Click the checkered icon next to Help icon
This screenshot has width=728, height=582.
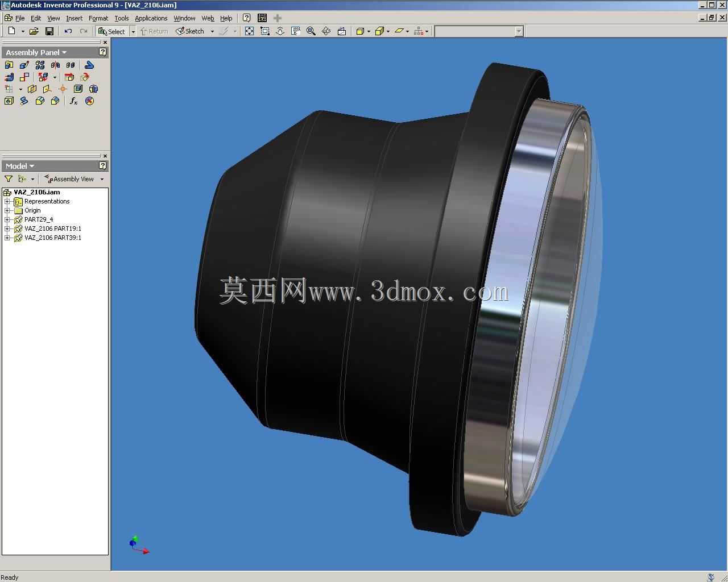click(262, 18)
